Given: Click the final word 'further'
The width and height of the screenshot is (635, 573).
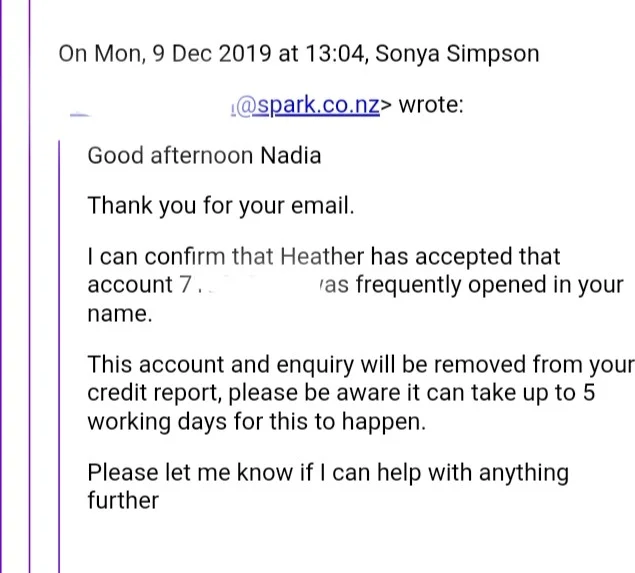Looking at the screenshot, I should pos(123,500).
